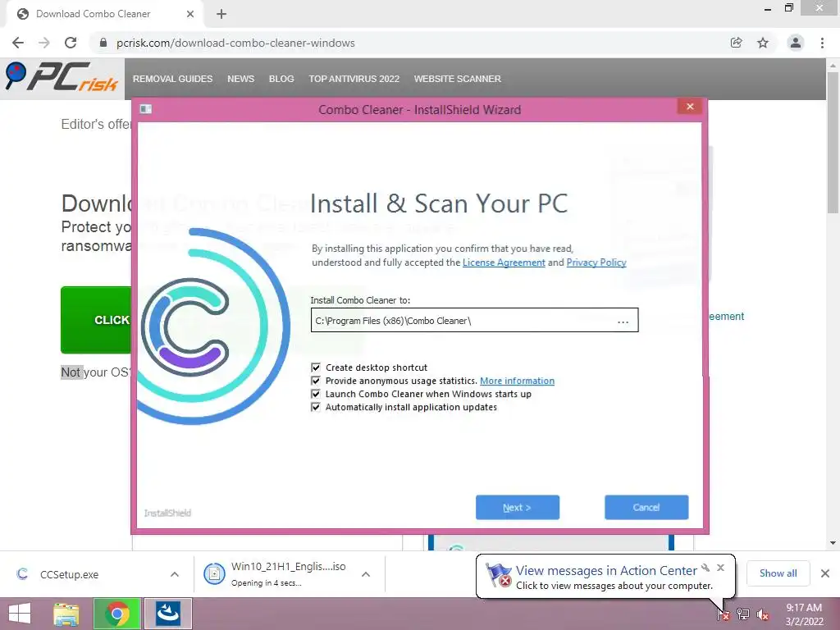Open the installer window system icon

(x=146, y=109)
